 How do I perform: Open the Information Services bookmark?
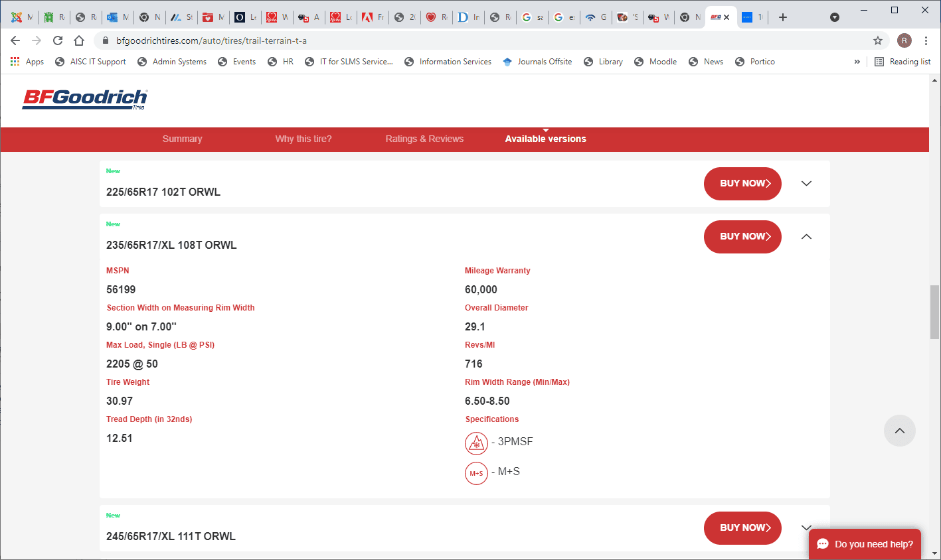448,62
